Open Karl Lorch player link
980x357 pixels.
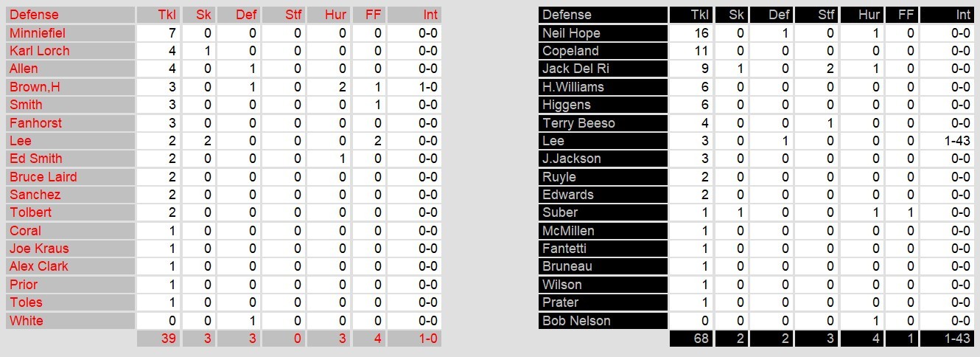pos(40,51)
